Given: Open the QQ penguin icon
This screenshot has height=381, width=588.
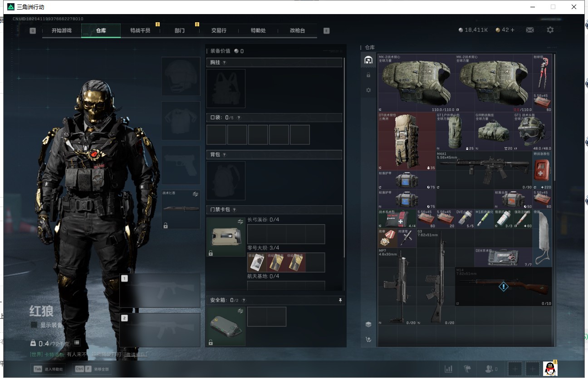Looking at the screenshot, I should coord(550,369).
